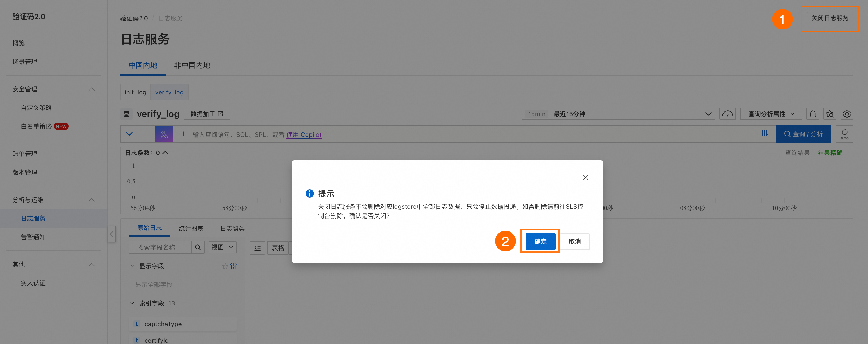
Task: Open the logstore settings gear icon
Action: click(x=847, y=114)
